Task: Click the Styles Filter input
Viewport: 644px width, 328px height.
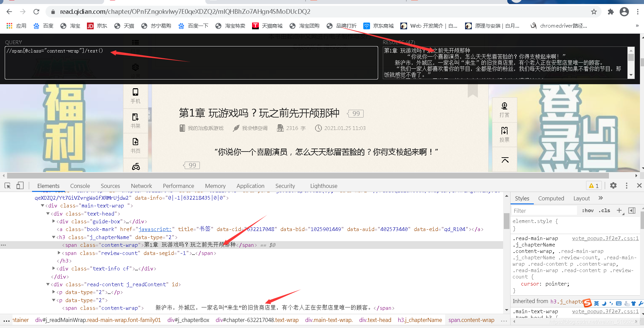Action: pos(544,211)
